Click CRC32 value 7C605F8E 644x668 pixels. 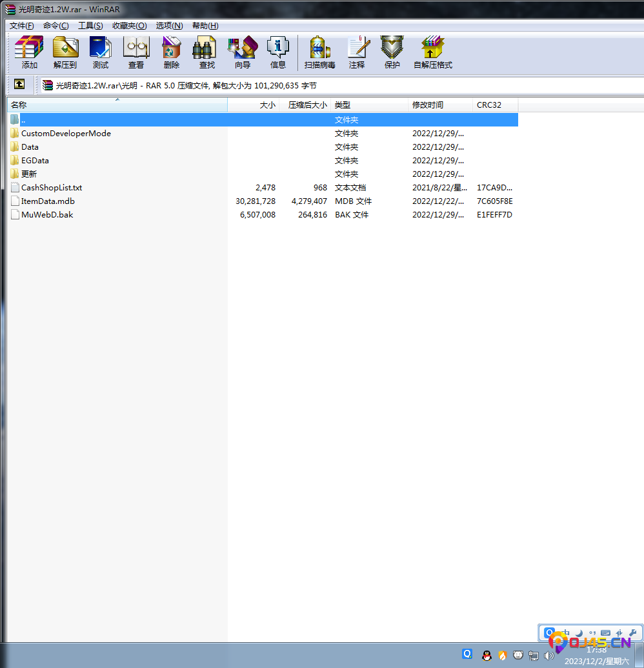point(494,201)
